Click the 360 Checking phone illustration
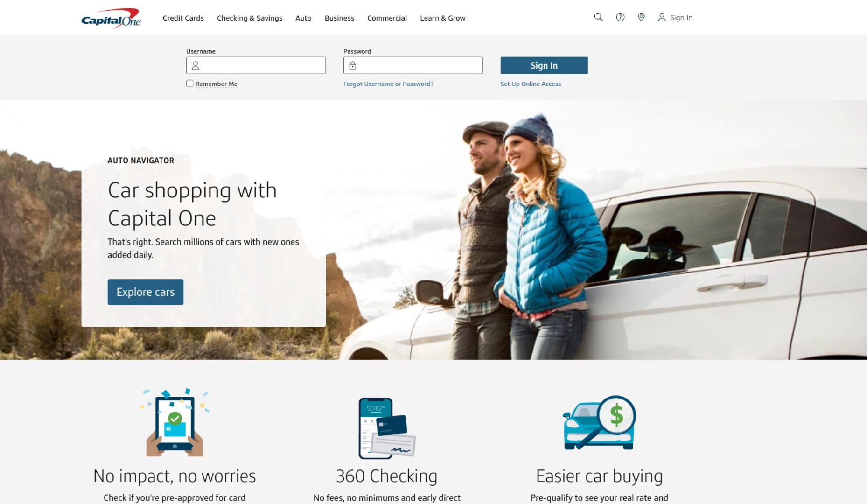 [387, 428]
